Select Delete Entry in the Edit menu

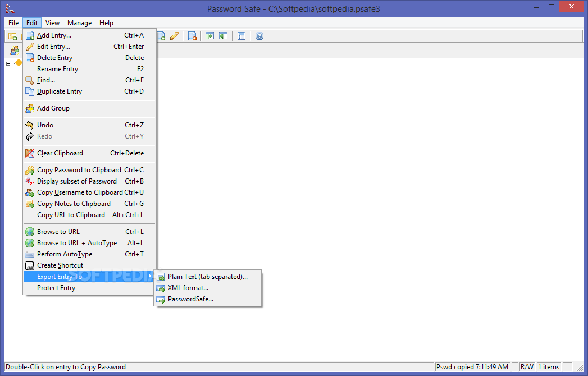point(90,58)
